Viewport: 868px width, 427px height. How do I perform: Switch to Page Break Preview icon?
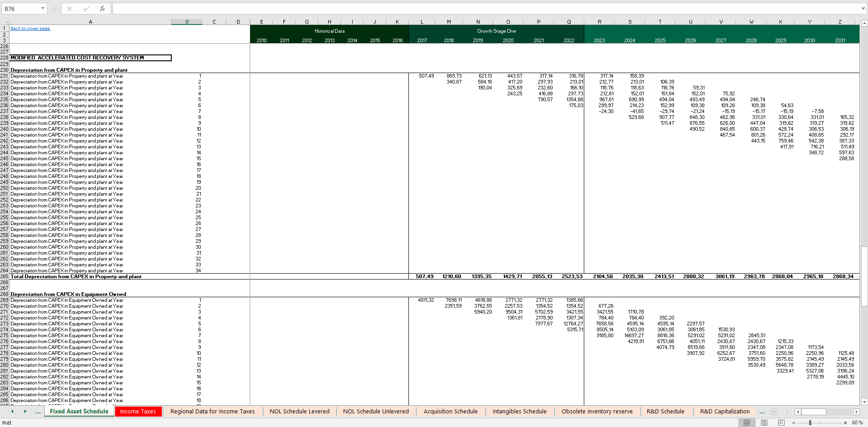[x=781, y=422]
